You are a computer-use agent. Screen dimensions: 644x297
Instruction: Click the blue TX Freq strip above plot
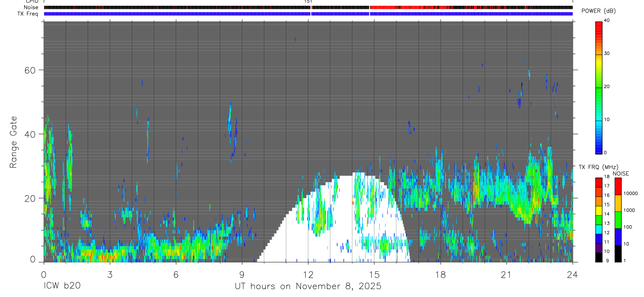[308, 14]
